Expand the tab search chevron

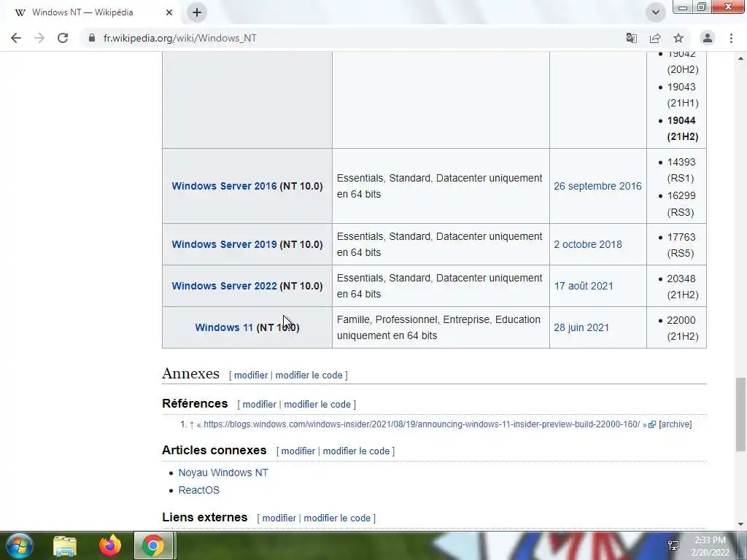(x=656, y=12)
